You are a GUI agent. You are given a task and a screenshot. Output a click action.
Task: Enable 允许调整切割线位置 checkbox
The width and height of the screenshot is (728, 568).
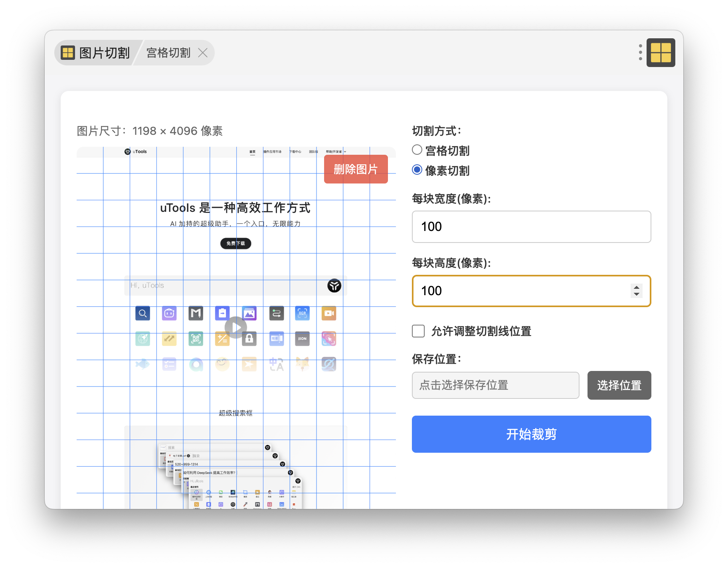click(418, 331)
